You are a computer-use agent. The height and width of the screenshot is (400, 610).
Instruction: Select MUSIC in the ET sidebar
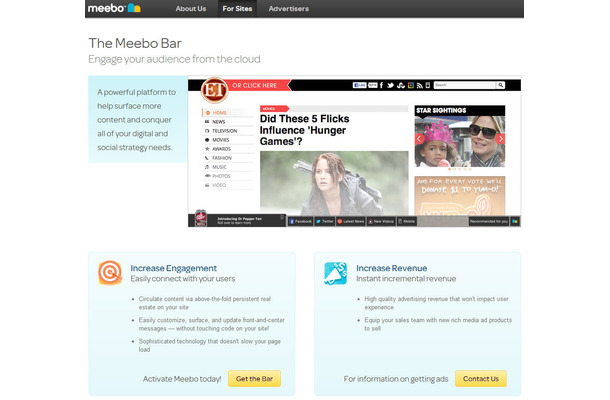tap(228, 167)
